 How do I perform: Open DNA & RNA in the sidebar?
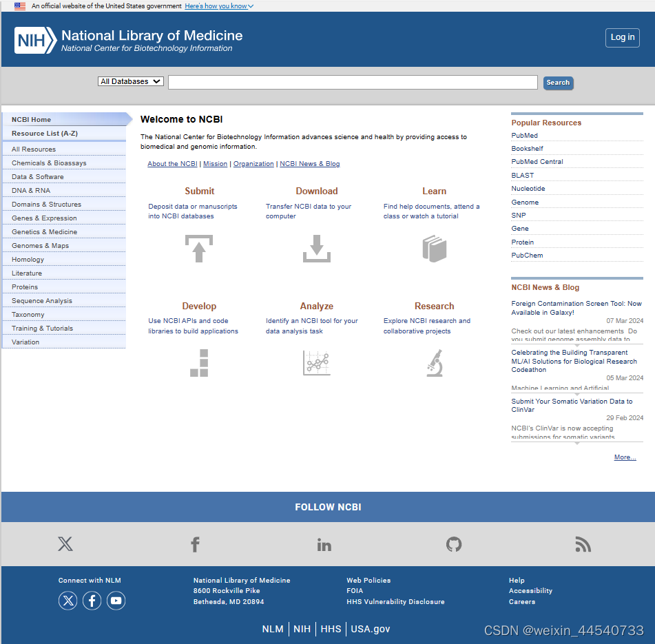point(64,190)
